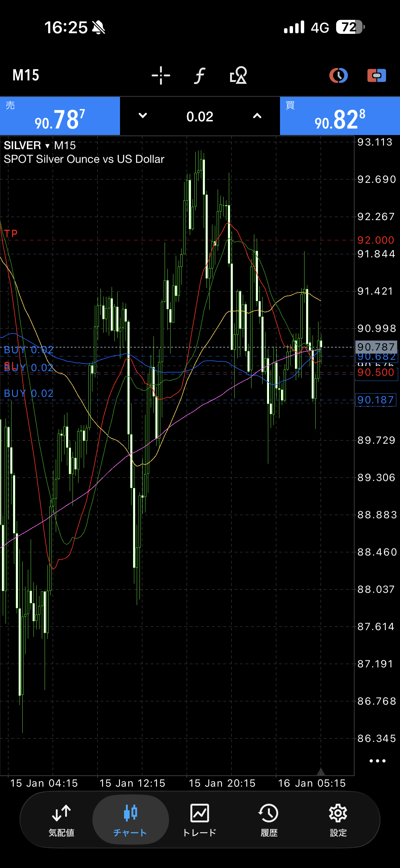Buy silver at 90.828
Viewport: 400px width, 868px height.
click(x=340, y=116)
